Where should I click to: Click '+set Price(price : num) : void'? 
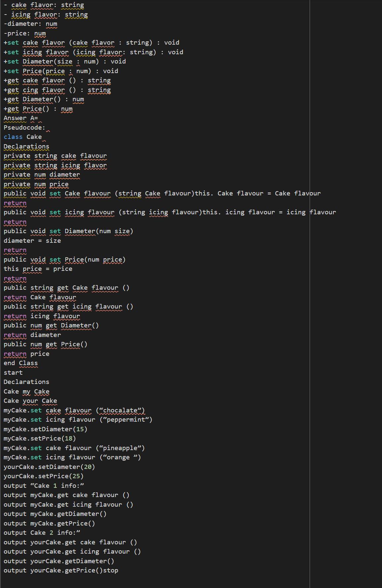click(x=61, y=71)
